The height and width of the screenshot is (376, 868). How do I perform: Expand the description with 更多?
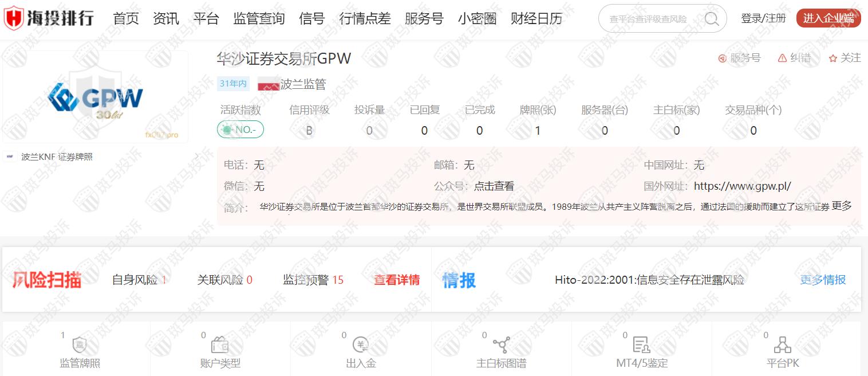tap(842, 206)
